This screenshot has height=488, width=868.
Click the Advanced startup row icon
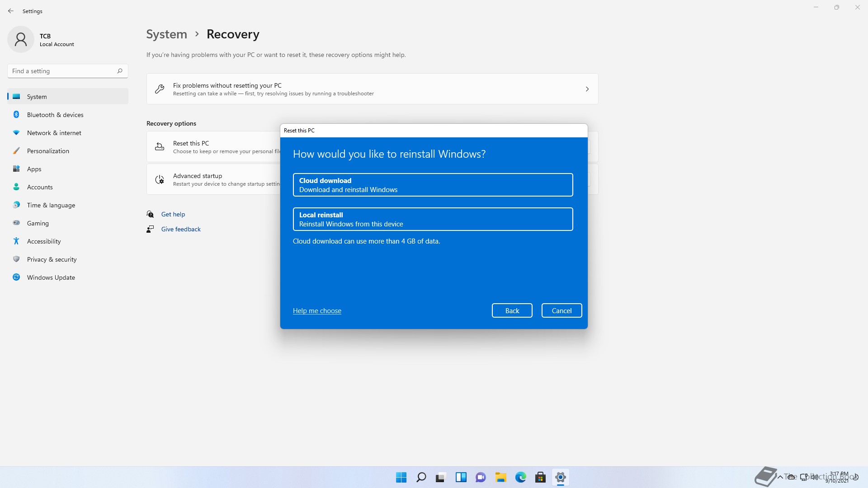click(160, 179)
